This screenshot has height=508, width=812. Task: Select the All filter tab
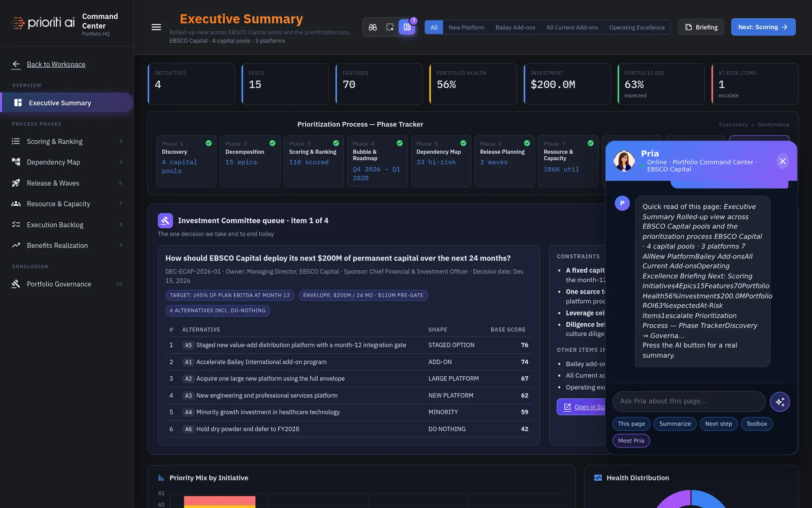coord(434,27)
